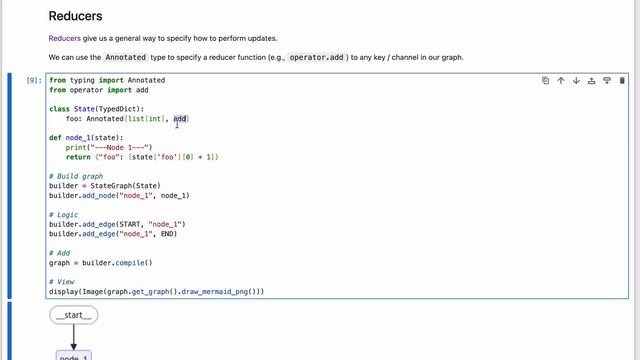Move the cell up with the arrow icon
The height and width of the screenshot is (360, 640).
(x=561, y=80)
